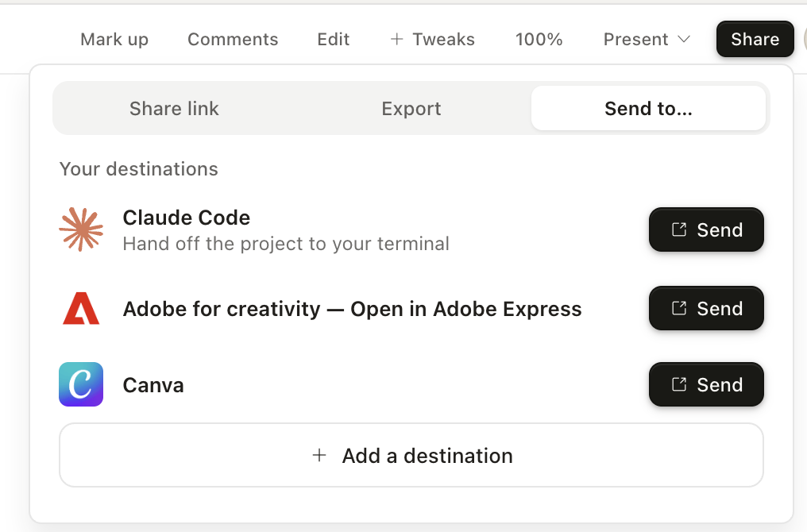
Task: Open the Comments view
Action: 233,39
